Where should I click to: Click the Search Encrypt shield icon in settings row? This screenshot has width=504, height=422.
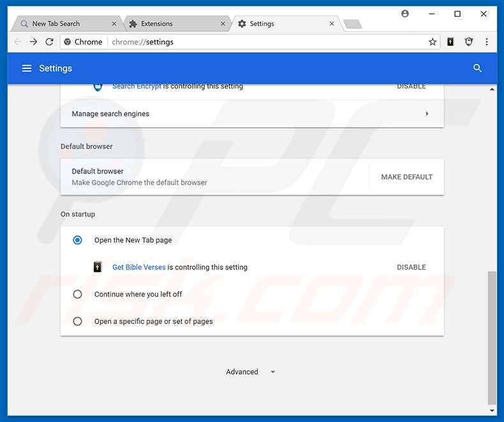pos(98,87)
